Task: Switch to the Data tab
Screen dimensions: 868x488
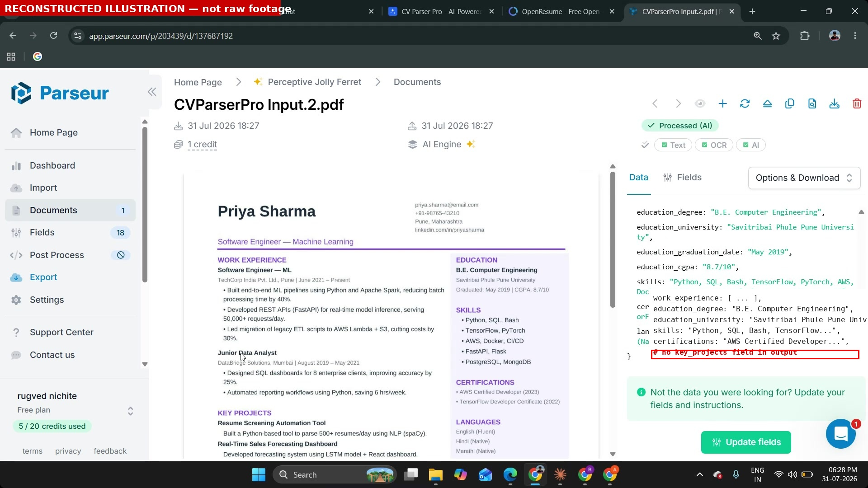Action: coord(638,178)
